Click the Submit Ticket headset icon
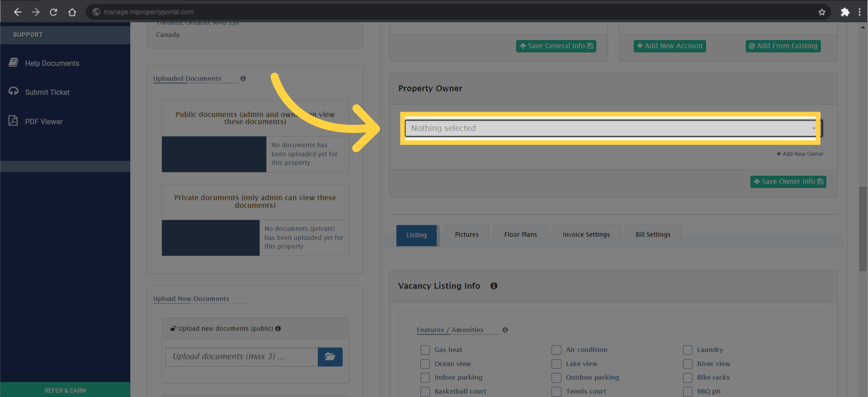The width and height of the screenshot is (868, 397). tap(14, 91)
